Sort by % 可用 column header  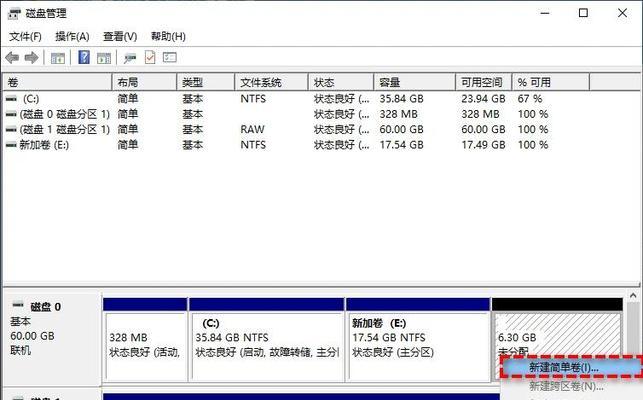tap(551, 82)
